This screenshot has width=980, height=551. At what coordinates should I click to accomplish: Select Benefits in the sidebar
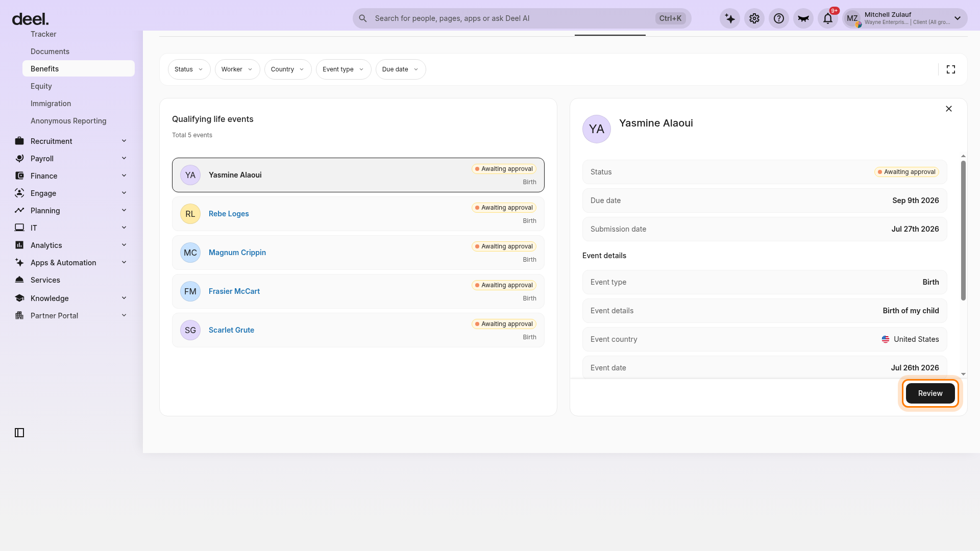click(79, 69)
